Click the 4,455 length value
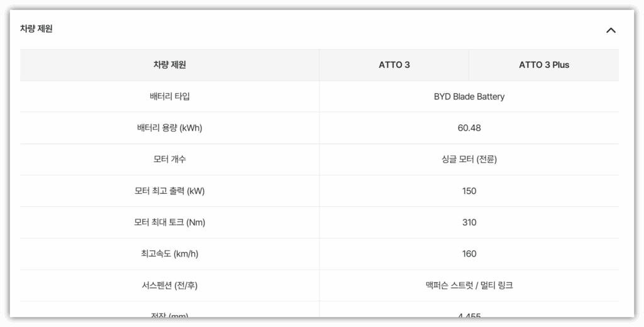Screen dimensions: 644x327 click(469, 314)
